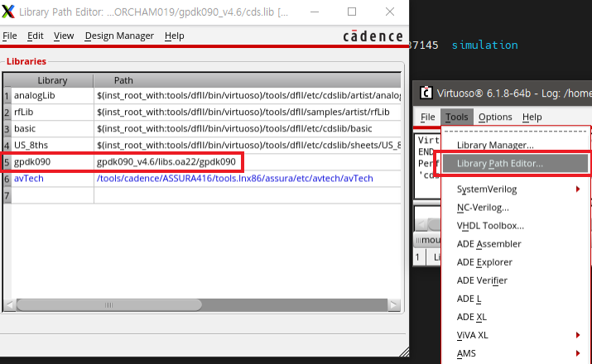The width and height of the screenshot is (592, 364).
Task: Select the gpdk090 library cell
Action: point(52,162)
